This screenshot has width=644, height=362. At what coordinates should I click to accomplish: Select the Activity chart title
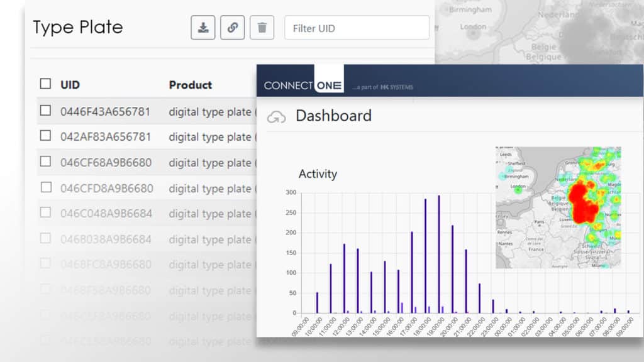coord(318,174)
